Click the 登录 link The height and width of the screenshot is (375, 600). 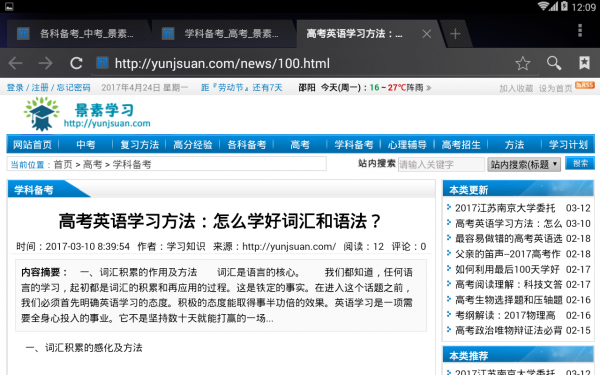coord(15,88)
